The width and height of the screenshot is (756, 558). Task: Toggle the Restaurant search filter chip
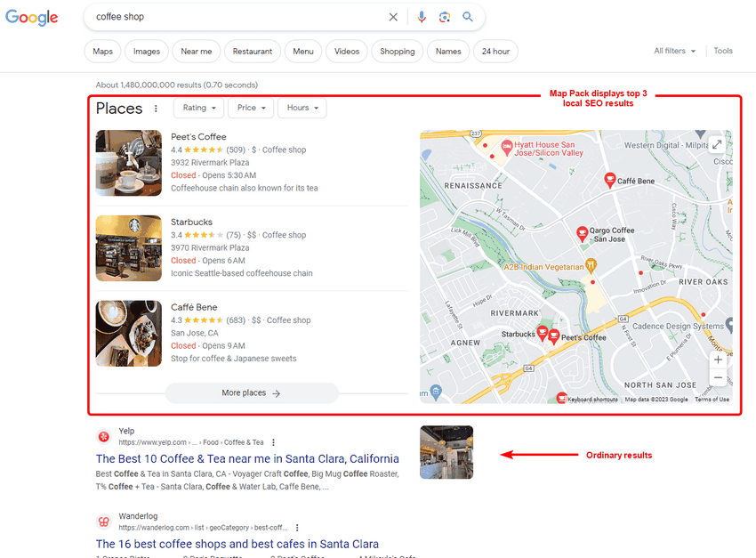[255, 51]
